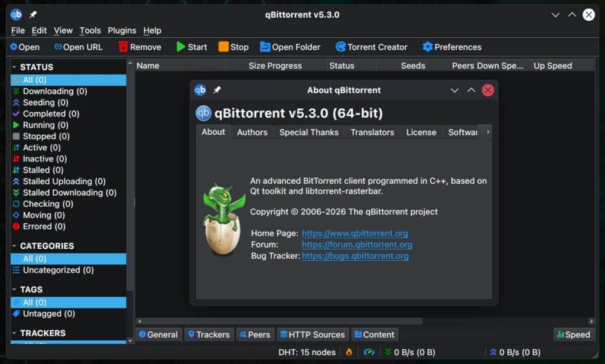The width and height of the screenshot is (605, 364).
Task: Open the View menu
Action: [63, 31]
